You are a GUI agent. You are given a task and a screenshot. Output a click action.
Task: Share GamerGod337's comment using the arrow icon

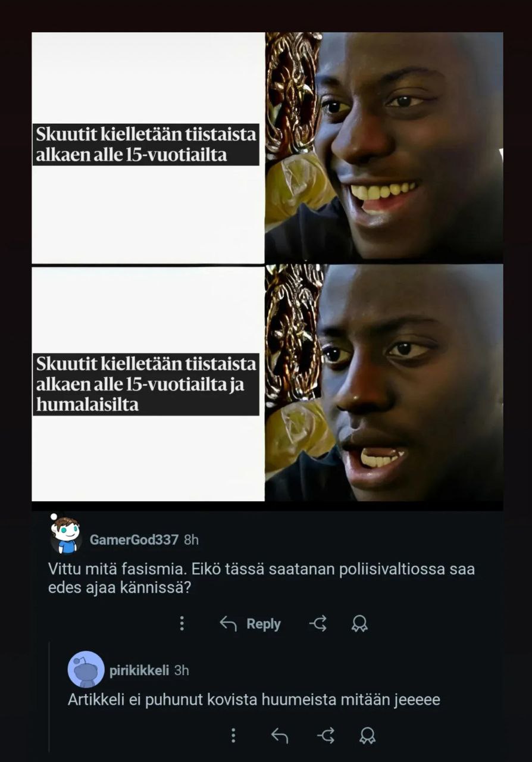point(318,623)
